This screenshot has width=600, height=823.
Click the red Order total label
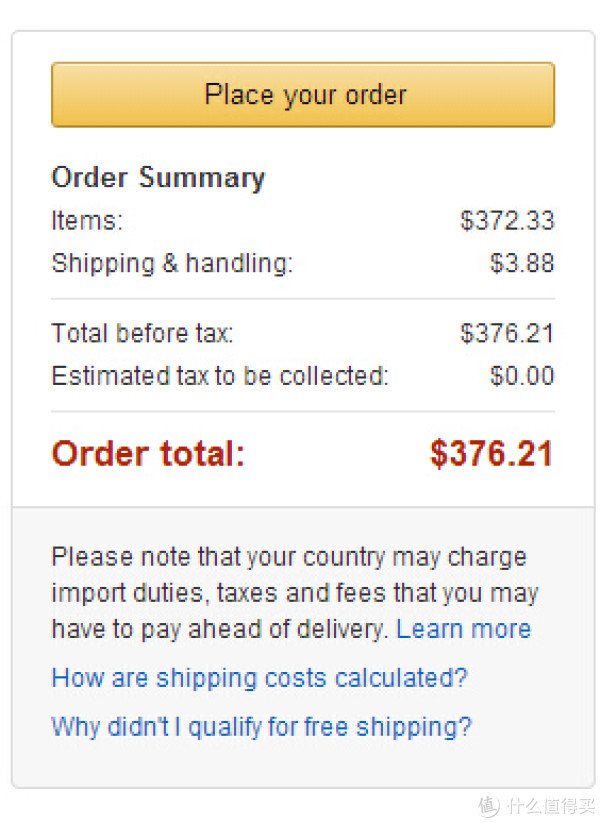(x=149, y=453)
